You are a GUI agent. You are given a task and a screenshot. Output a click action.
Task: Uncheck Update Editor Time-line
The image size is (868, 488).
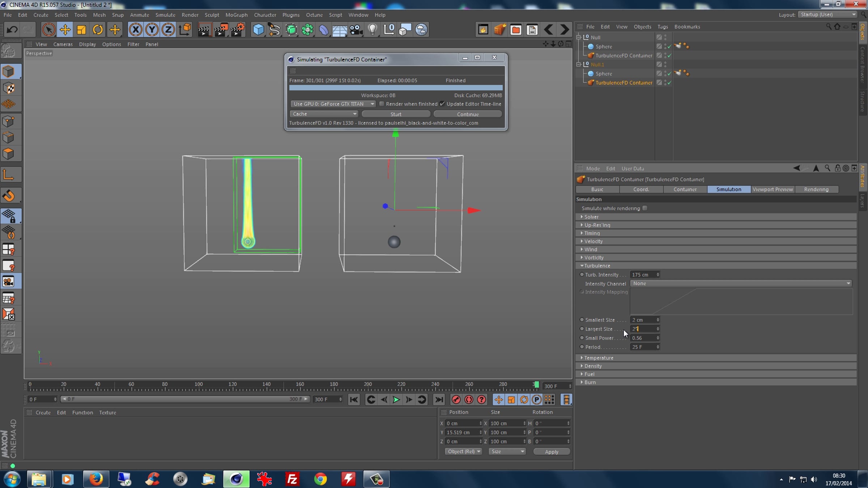(442, 104)
